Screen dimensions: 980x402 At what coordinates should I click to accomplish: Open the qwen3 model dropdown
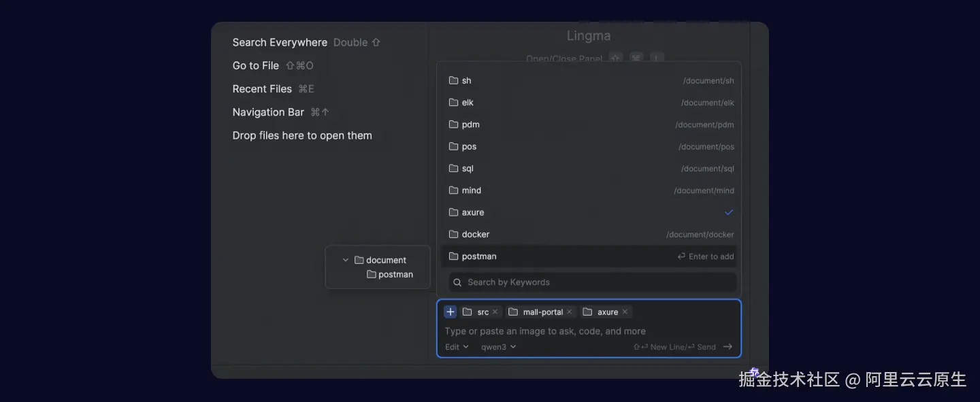(498, 347)
